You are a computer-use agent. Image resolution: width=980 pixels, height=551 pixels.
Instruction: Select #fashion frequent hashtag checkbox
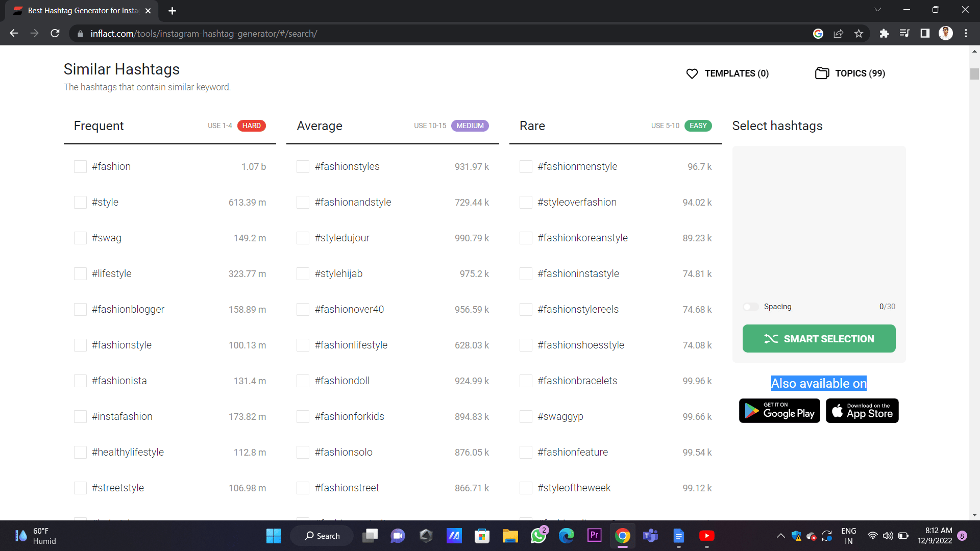click(x=80, y=166)
